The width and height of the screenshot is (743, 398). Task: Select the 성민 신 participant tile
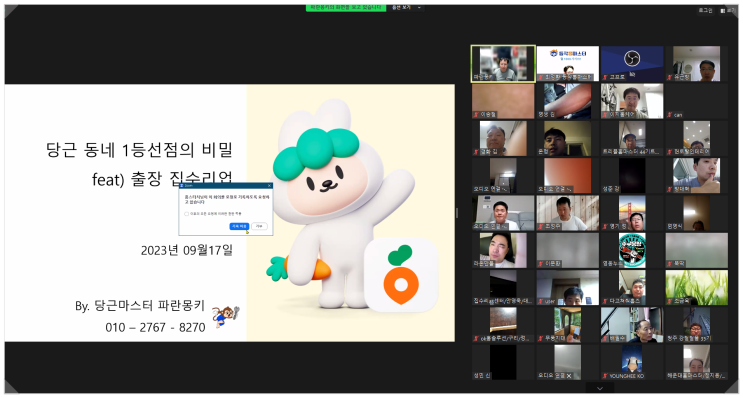(x=503, y=362)
